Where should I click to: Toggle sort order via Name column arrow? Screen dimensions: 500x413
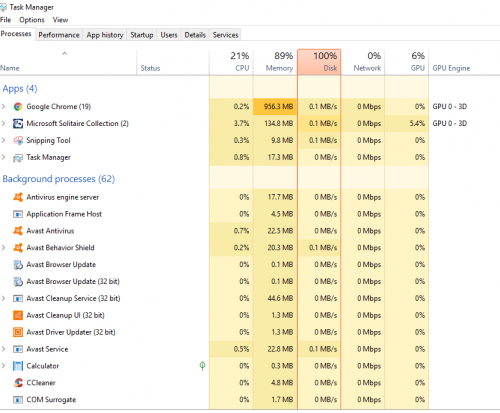click(x=65, y=53)
